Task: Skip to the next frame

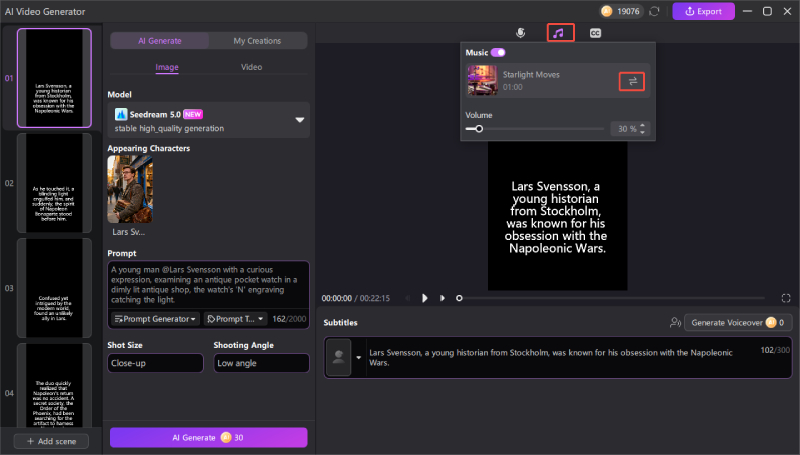Action: (441, 298)
